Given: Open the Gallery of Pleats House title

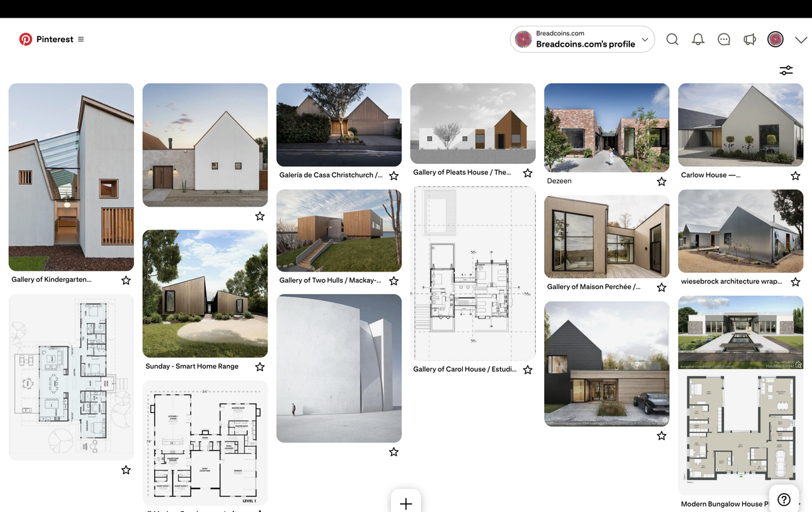Looking at the screenshot, I should pyautogui.click(x=462, y=173).
